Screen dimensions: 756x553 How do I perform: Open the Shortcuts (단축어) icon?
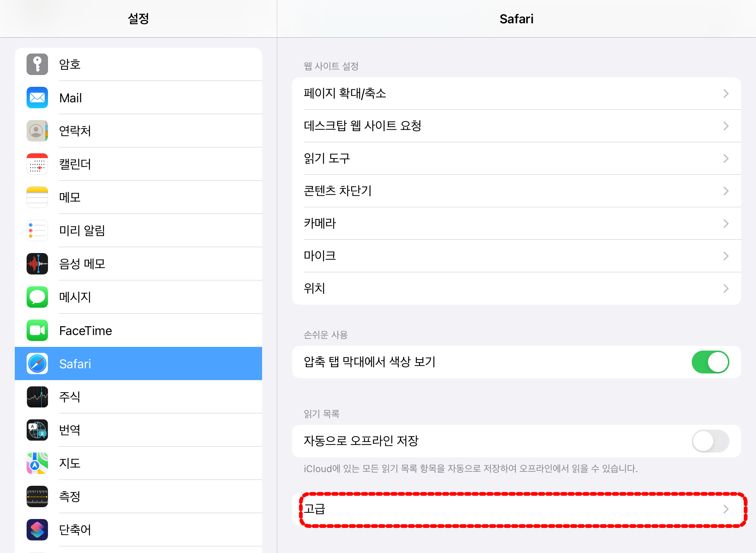(x=37, y=530)
